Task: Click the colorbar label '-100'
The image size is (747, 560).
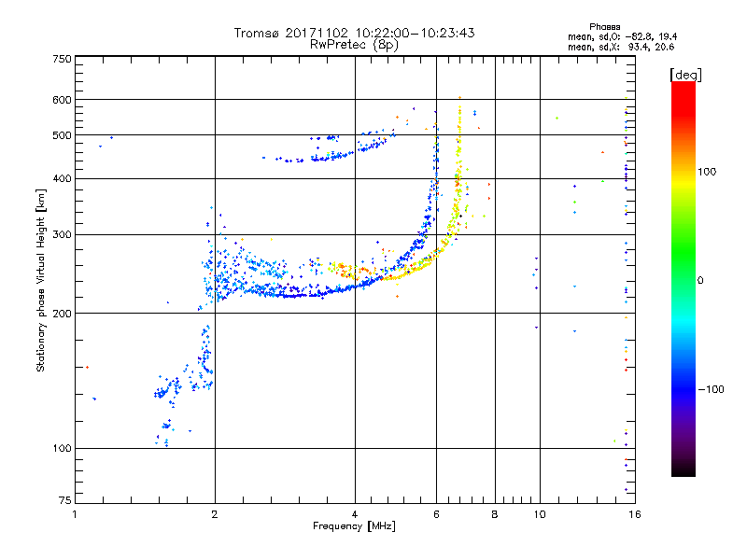Action: coord(711,389)
